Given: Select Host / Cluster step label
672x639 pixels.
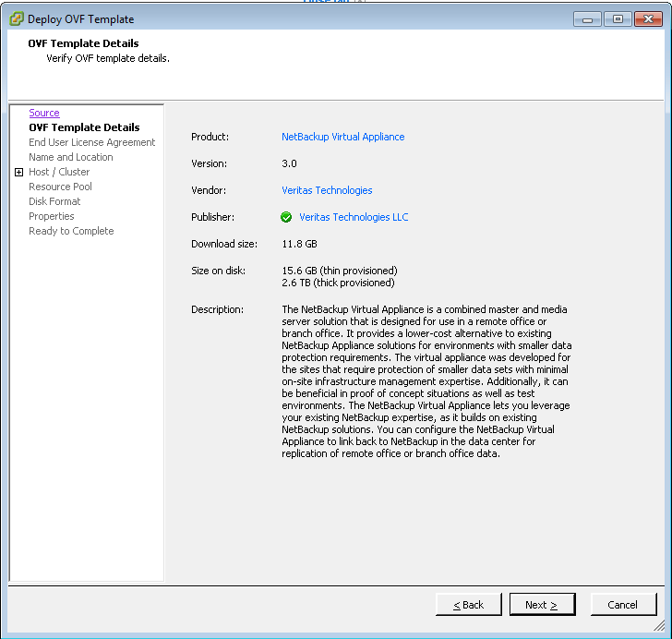Looking at the screenshot, I should tap(59, 172).
